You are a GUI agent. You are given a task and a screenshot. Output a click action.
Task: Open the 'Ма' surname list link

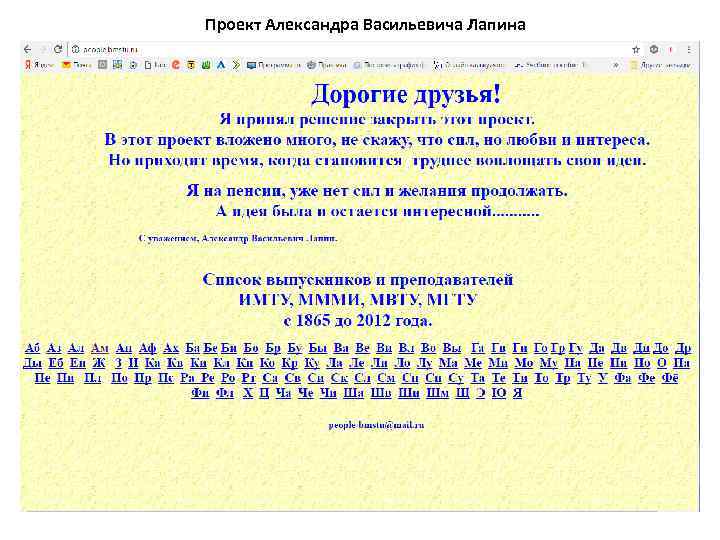pos(448,363)
